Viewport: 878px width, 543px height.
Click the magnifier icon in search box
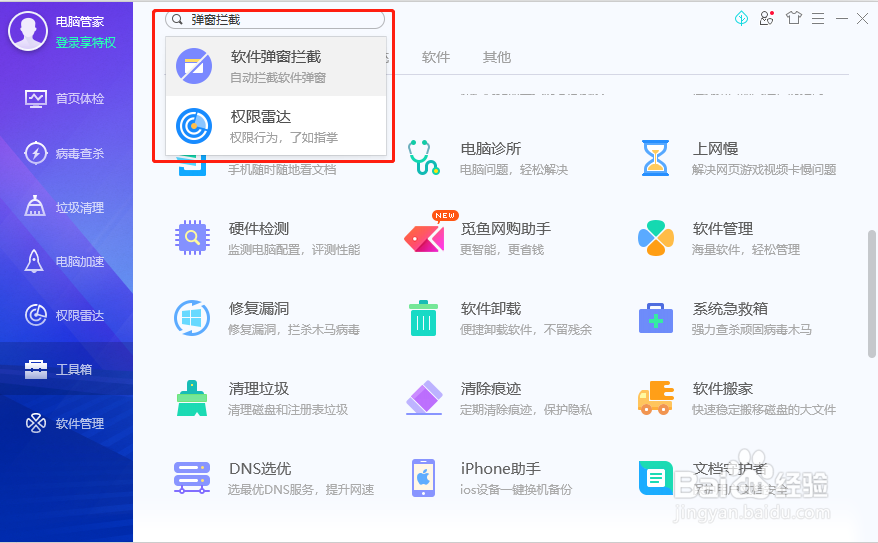click(x=178, y=20)
